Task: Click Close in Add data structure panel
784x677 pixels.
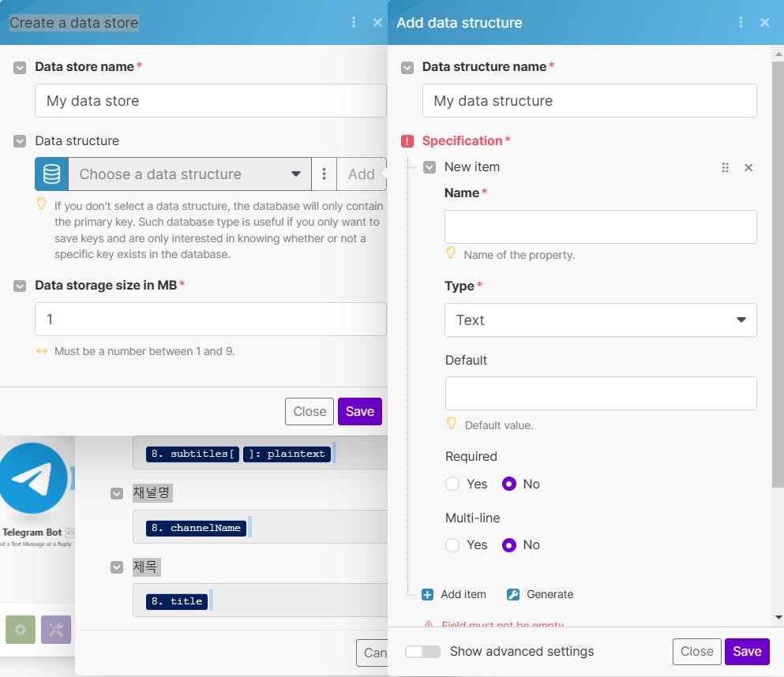Action: [696, 652]
